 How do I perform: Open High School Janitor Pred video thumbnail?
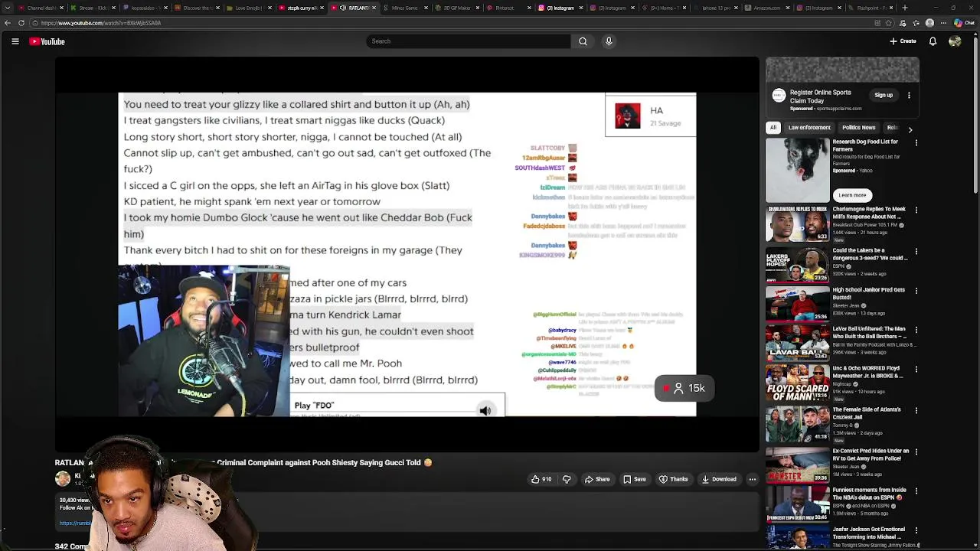(797, 304)
